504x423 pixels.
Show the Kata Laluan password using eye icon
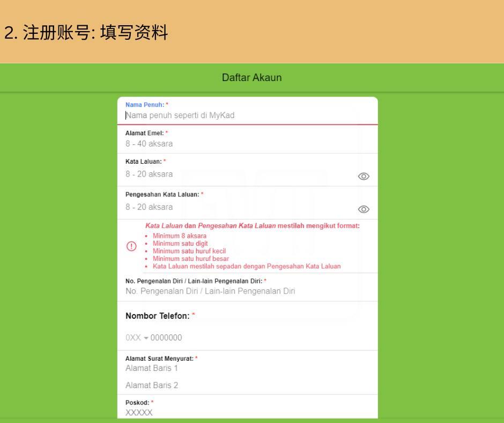[364, 176]
